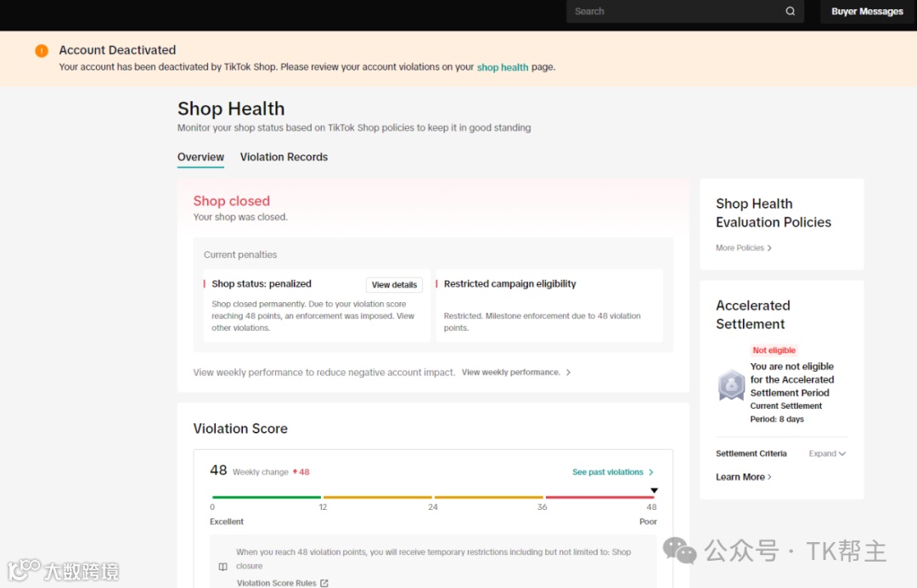
Task: Click the View weekly performance link
Action: (x=510, y=372)
